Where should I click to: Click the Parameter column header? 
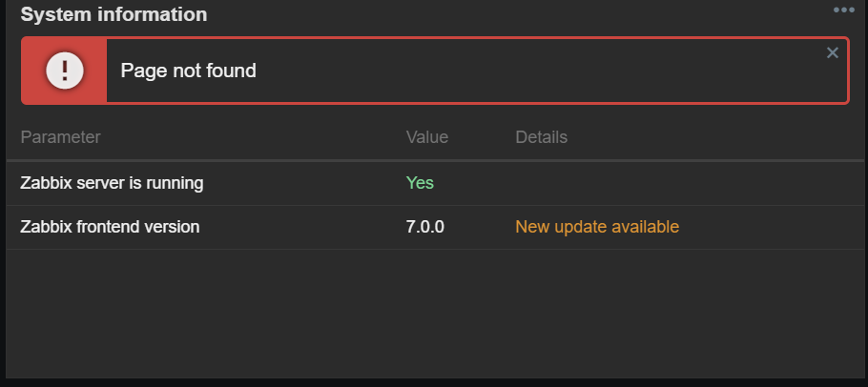[60, 137]
